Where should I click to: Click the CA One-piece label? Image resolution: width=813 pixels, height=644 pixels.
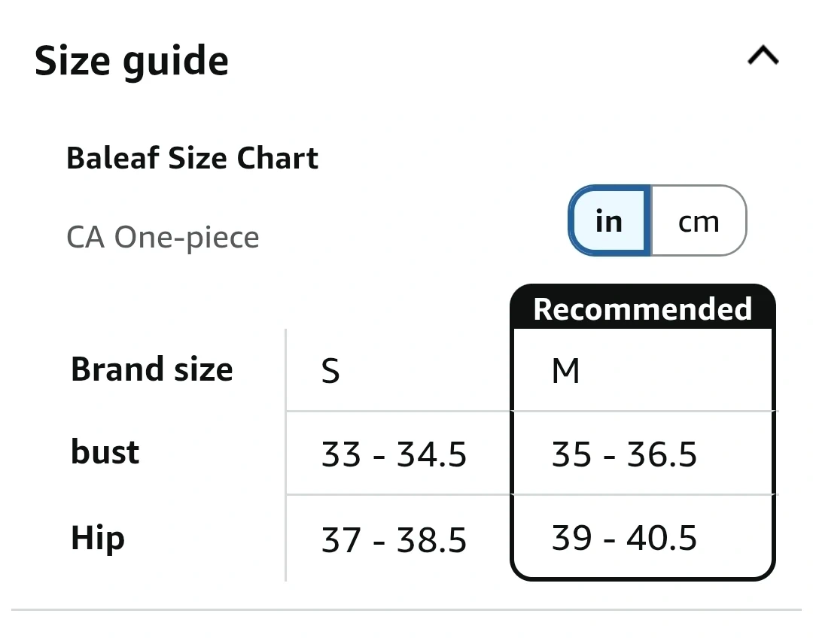coord(163,237)
